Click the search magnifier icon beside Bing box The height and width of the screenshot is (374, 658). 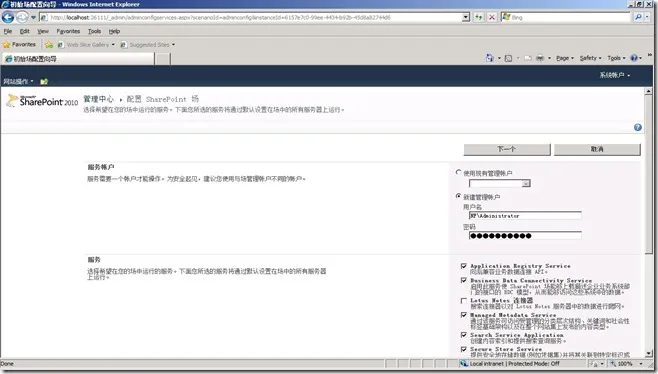click(x=638, y=17)
